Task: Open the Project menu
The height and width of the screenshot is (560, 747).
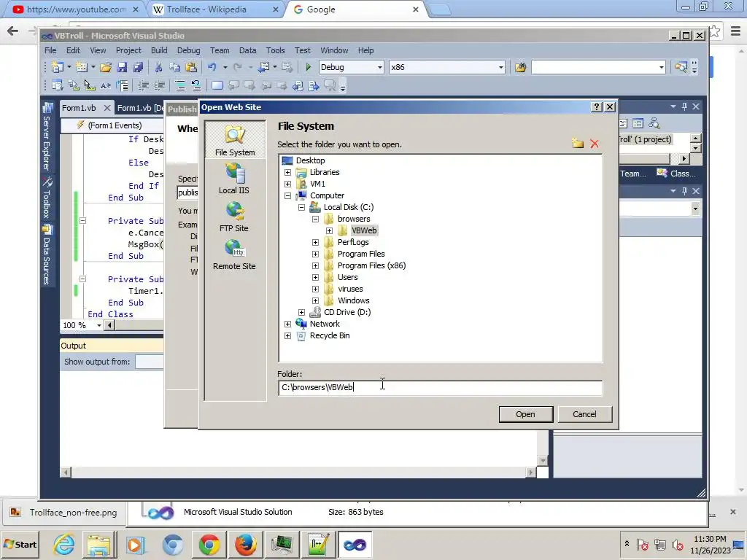Action: pyautogui.click(x=128, y=50)
